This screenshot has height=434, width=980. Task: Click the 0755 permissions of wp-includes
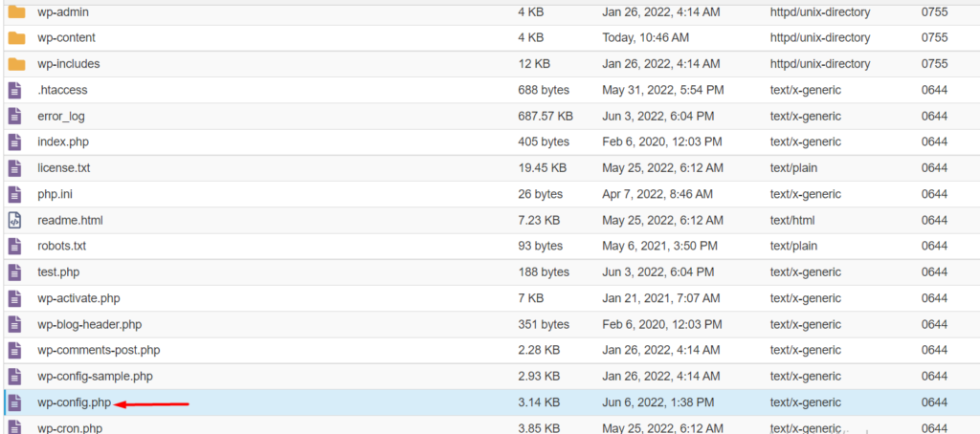[934, 64]
